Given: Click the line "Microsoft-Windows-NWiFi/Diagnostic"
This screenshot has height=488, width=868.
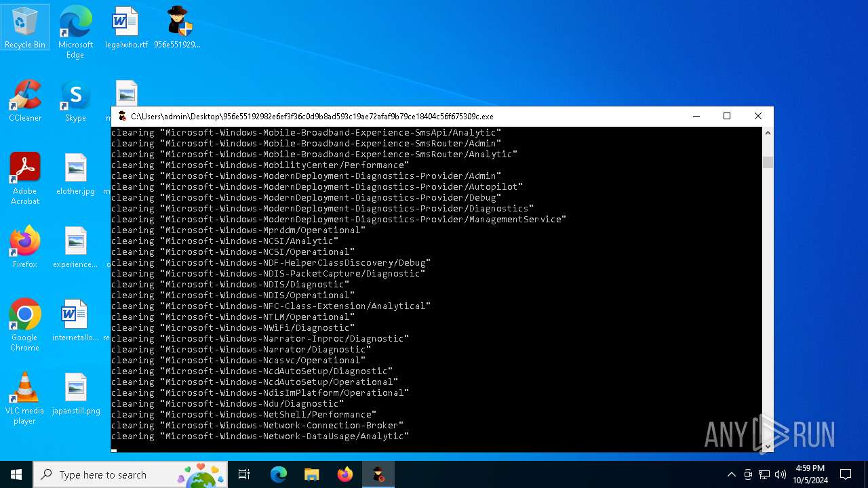Looking at the screenshot, I should pos(233,328).
